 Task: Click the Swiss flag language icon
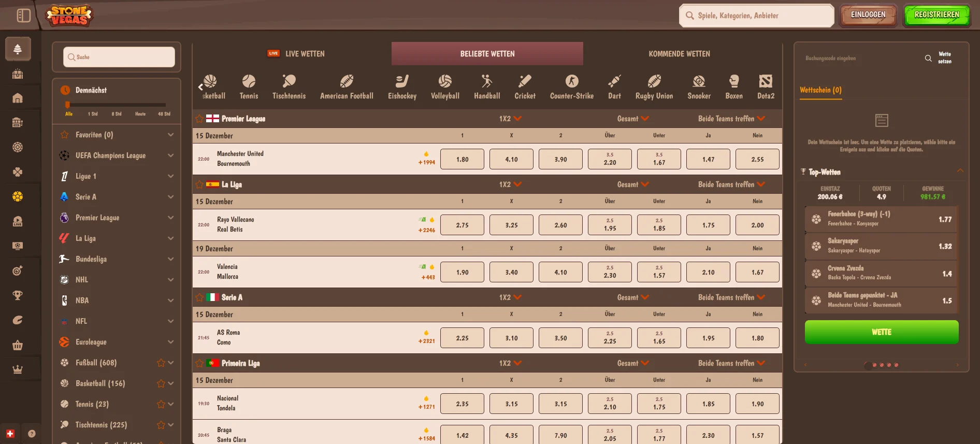(x=10, y=434)
